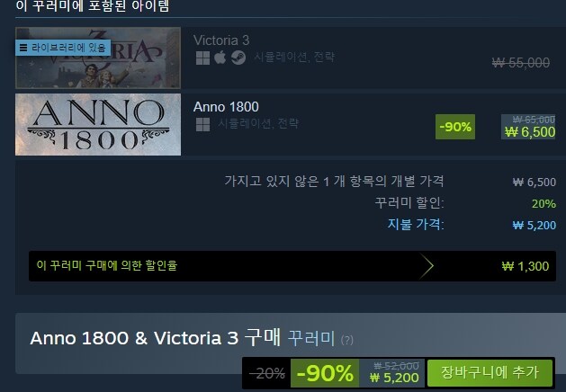Add bundle to cart with 장바구니에 추가
The height and width of the screenshot is (392, 566).
pyautogui.click(x=490, y=372)
